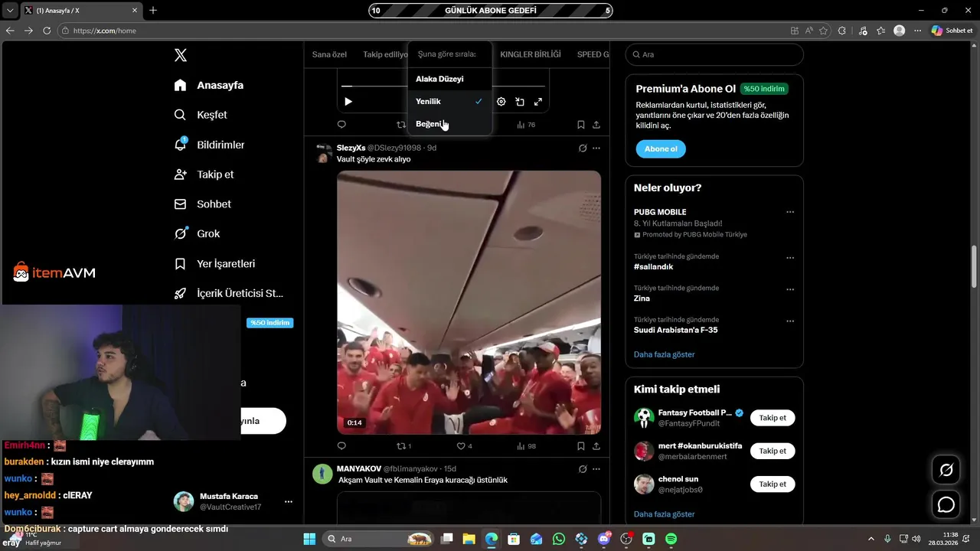
Task: Bookmark the SlezyXs post
Action: pyautogui.click(x=581, y=446)
